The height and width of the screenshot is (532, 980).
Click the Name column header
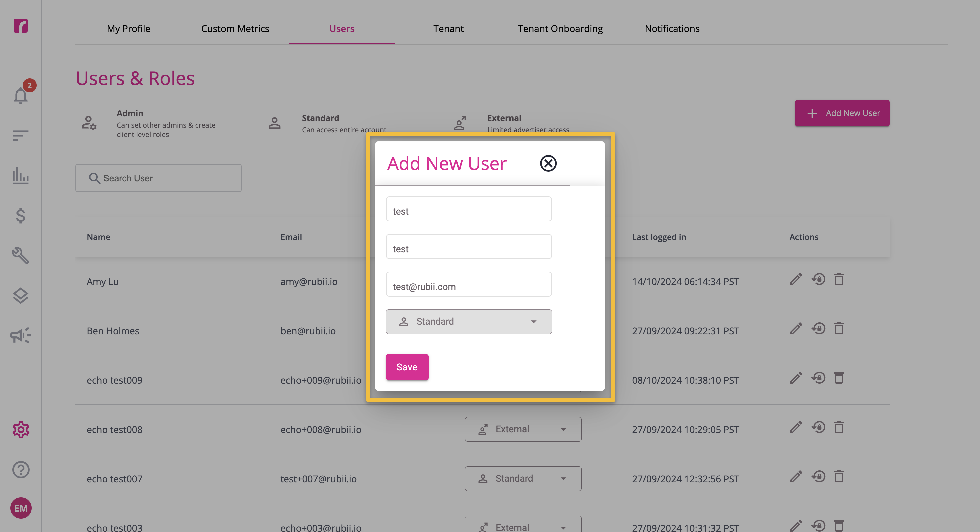99,237
